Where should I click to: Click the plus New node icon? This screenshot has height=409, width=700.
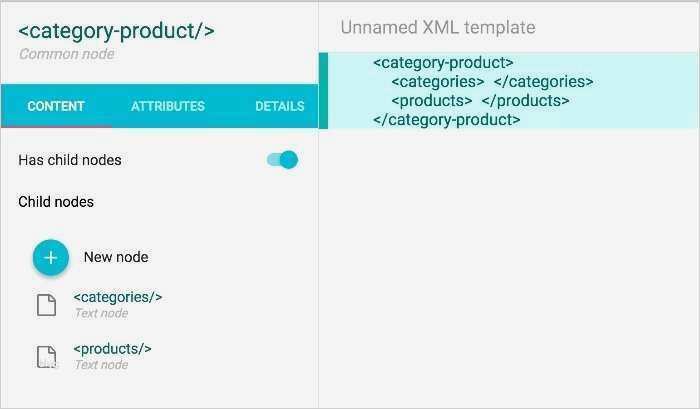click(51, 257)
